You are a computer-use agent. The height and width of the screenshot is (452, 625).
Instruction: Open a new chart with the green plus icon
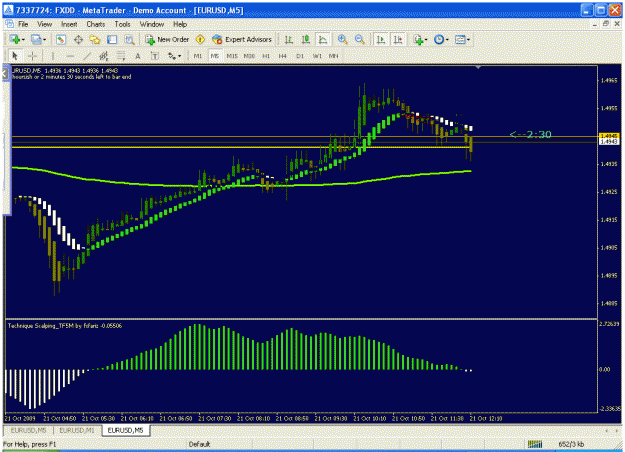tap(15, 39)
